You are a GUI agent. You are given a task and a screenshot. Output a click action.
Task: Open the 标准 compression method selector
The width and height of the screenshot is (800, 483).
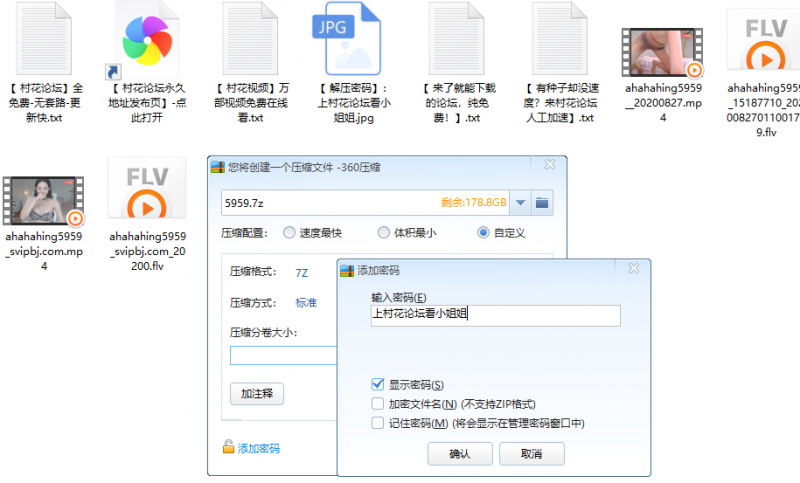(x=306, y=302)
